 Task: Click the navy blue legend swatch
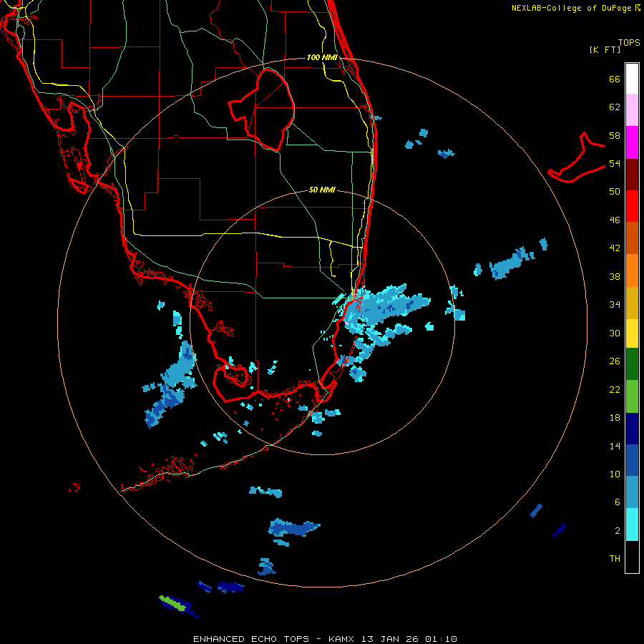click(632, 429)
